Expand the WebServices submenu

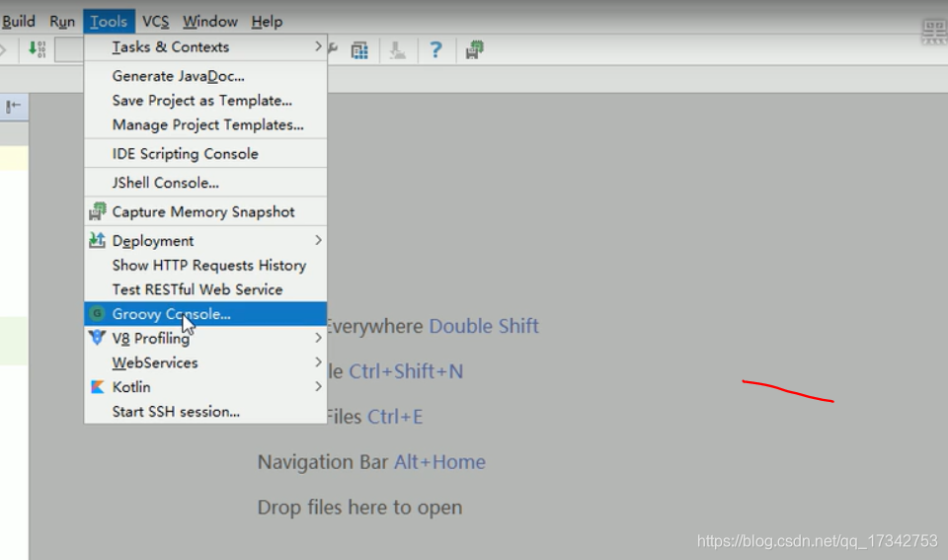[x=205, y=362]
